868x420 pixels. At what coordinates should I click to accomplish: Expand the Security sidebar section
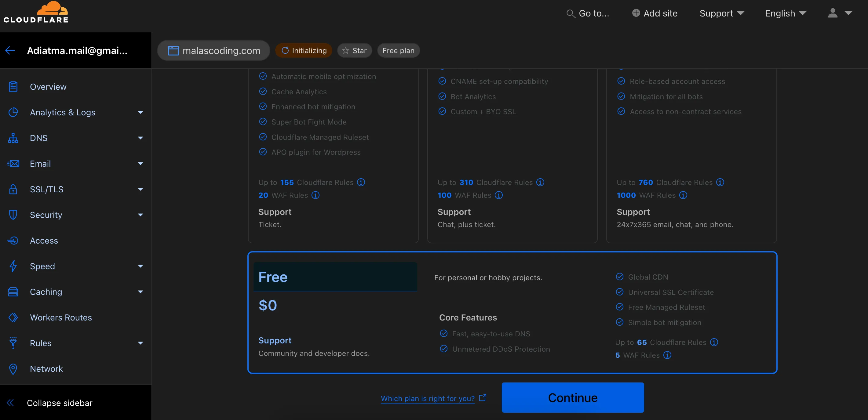pyautogui.click(x=140, y=215)
